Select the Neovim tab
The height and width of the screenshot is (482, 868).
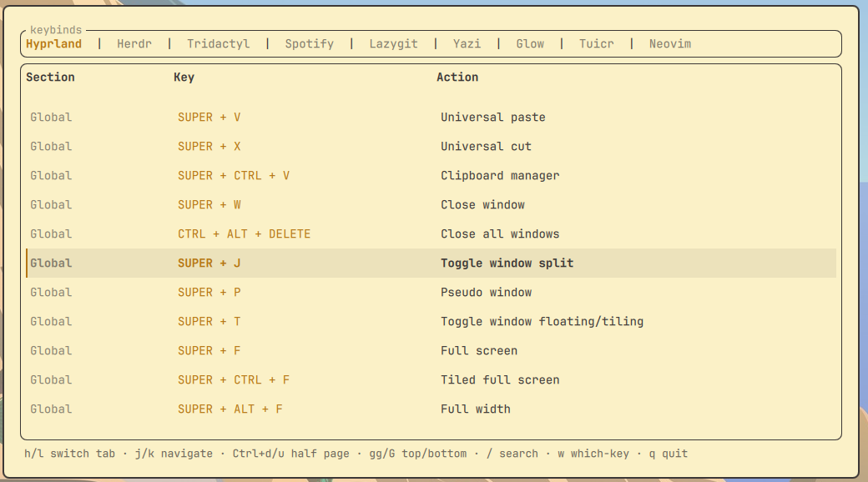[670, 43]
